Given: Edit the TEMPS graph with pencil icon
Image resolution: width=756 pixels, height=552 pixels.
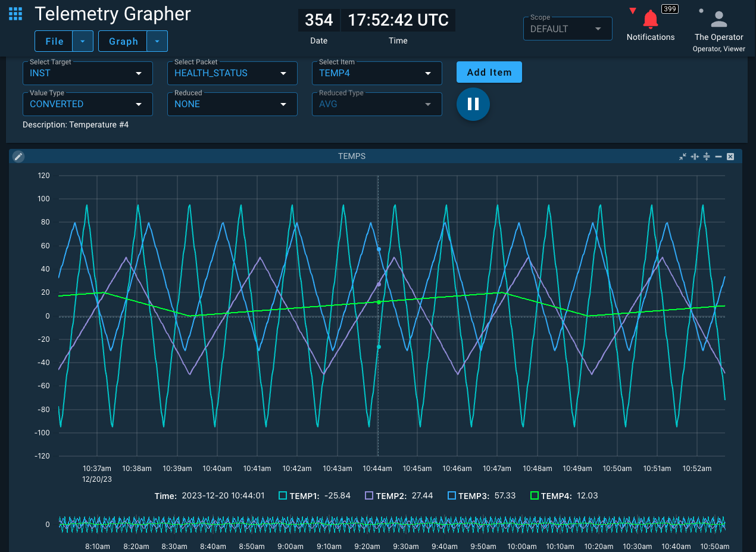Looking at the screenshot, I should (18, 157).
